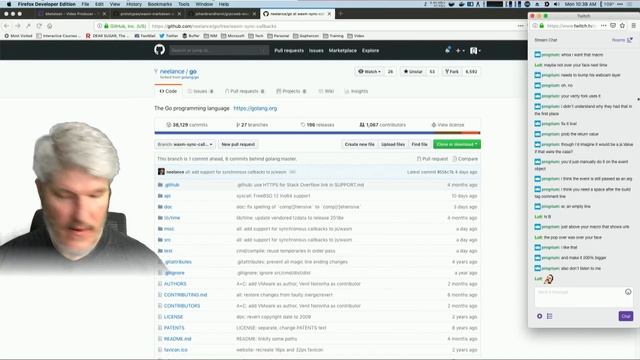The image size is (640, 360).
Task: Open the misc folder
Action: pyautogui.click(x=169, y=229)
